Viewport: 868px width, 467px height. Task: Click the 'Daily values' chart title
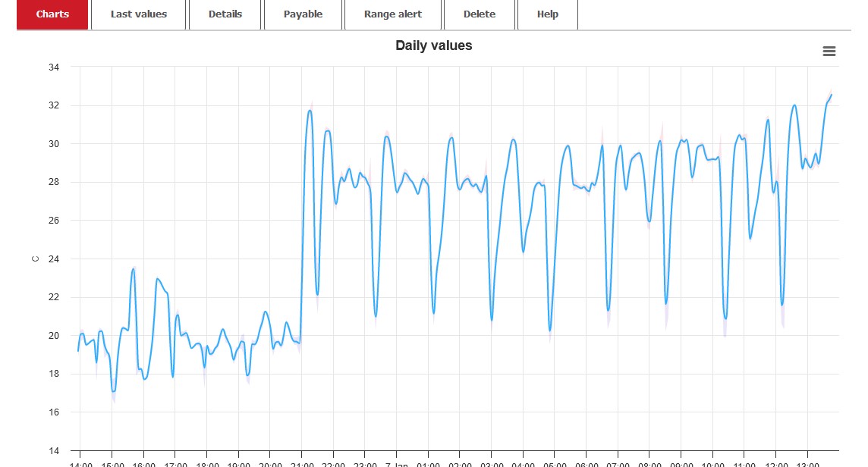coord(433,45)
